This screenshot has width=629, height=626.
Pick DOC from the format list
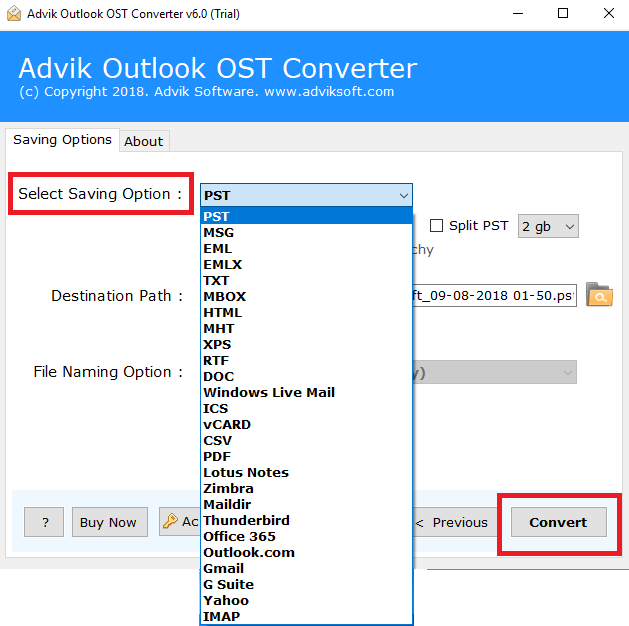click(306, 376)
